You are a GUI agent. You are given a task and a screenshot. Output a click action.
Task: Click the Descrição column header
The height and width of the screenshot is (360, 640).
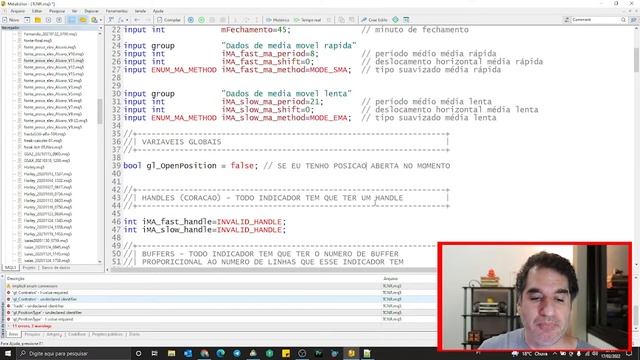(x=16, y=279)
